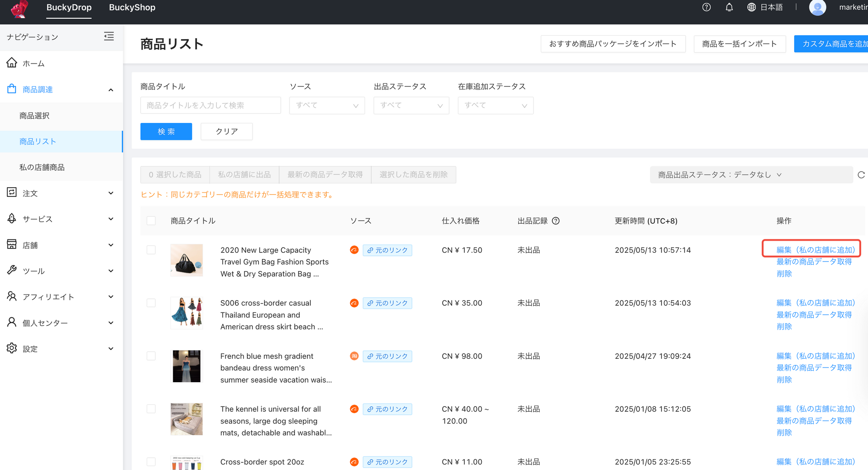Click 最新の商品データ取得 for French blue dress
The image size is (868, 470).
pyautogui.click(x=814, y=368)
